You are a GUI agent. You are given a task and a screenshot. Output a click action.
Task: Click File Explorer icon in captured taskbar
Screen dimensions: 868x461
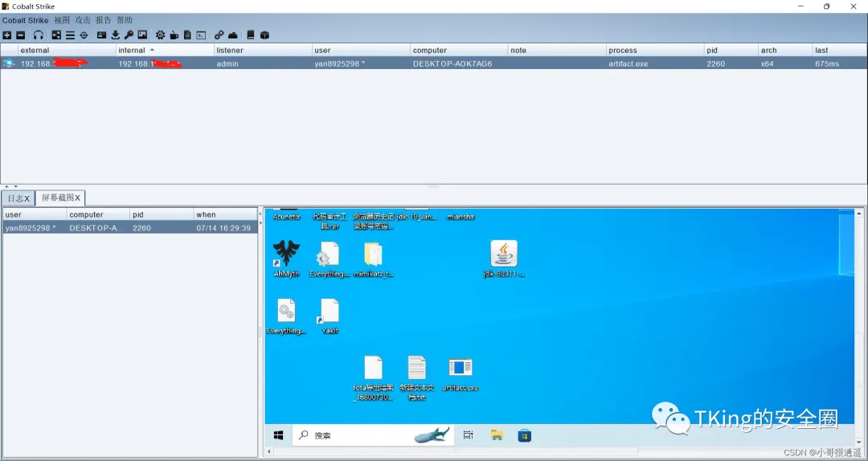click(497, 435)
